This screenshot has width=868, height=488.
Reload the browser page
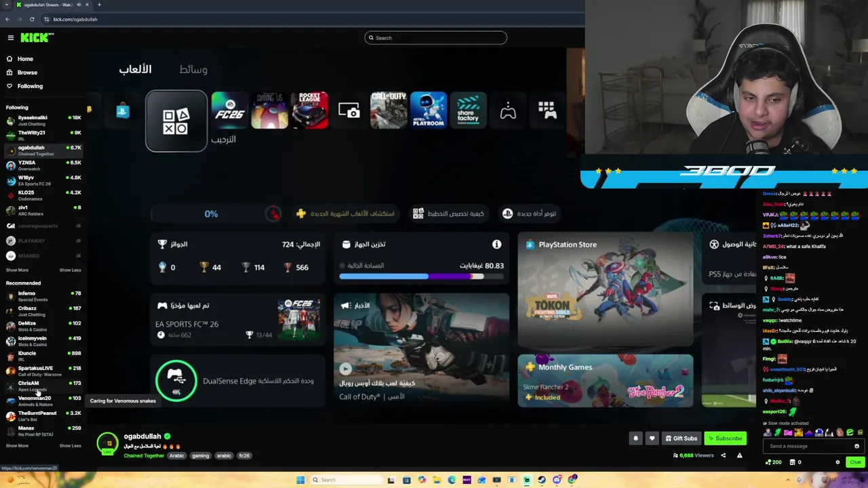(x=32, y=19)
